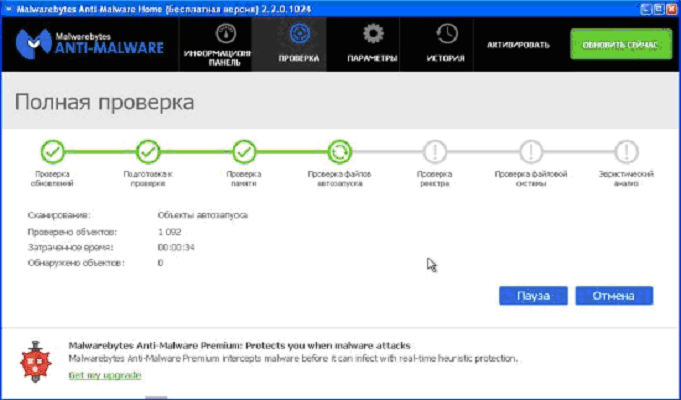Click the completed Проверка памяти step checkmark

pyautogui.click(x=244, y=152)
